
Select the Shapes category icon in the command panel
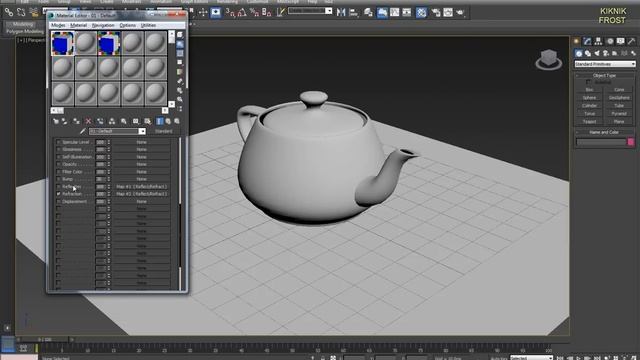coord(588,53)
